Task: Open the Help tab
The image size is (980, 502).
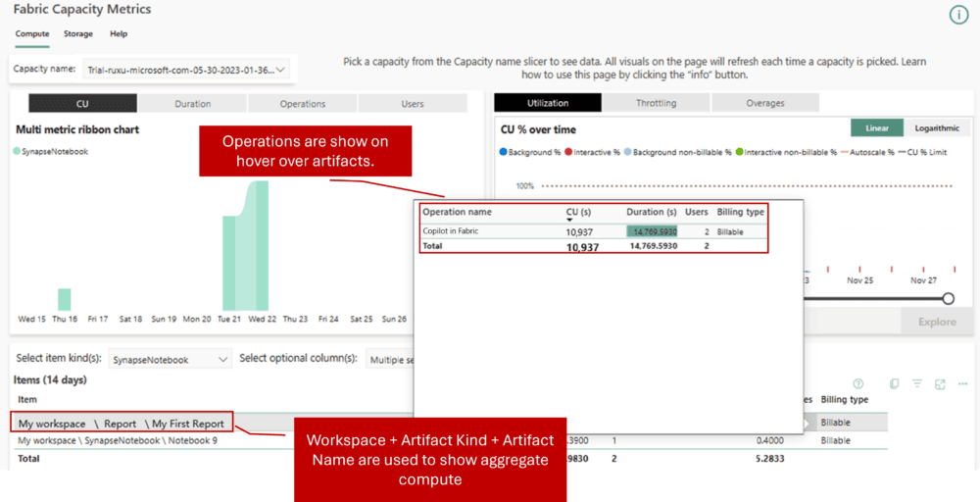Action: 119,33
